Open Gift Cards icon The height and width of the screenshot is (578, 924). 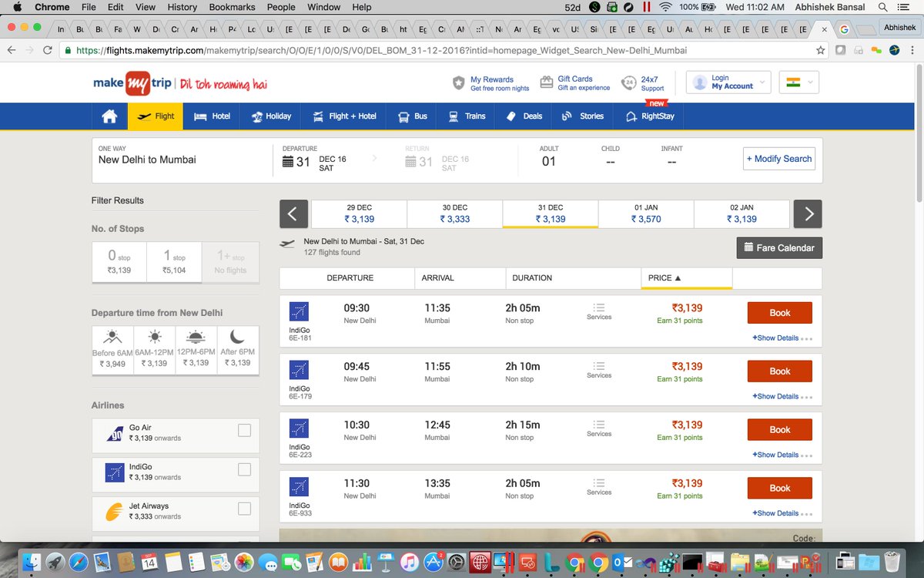click(x=546, y=82)
